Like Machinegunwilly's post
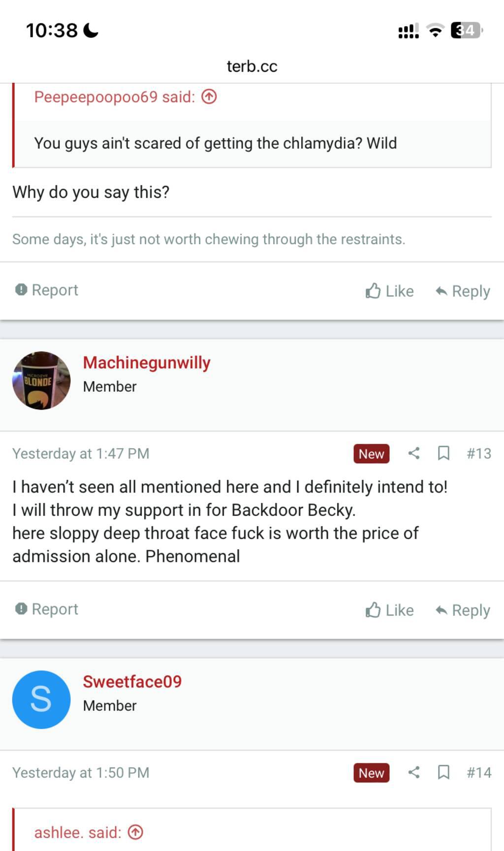Image resolution: width=504 pixels, height=851 pixels. point(389,610)
